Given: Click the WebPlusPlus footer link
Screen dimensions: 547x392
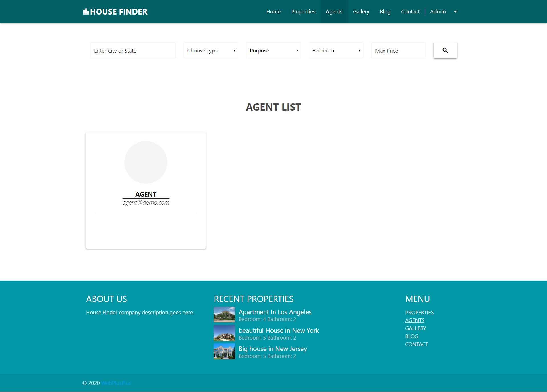Looking at the screenshot, I should (x=116, y=383).
